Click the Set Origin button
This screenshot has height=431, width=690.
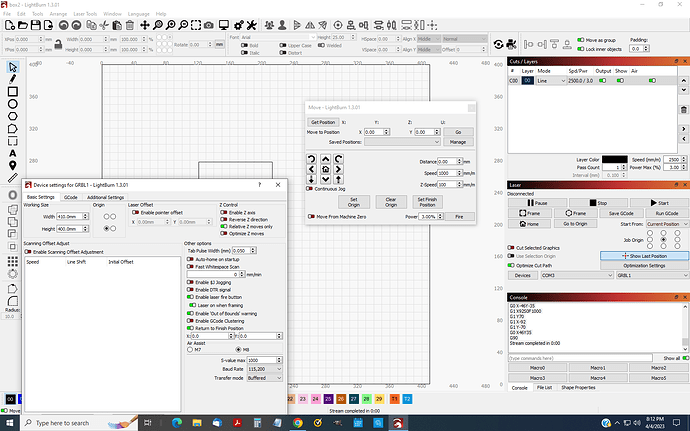click(354, 202)
